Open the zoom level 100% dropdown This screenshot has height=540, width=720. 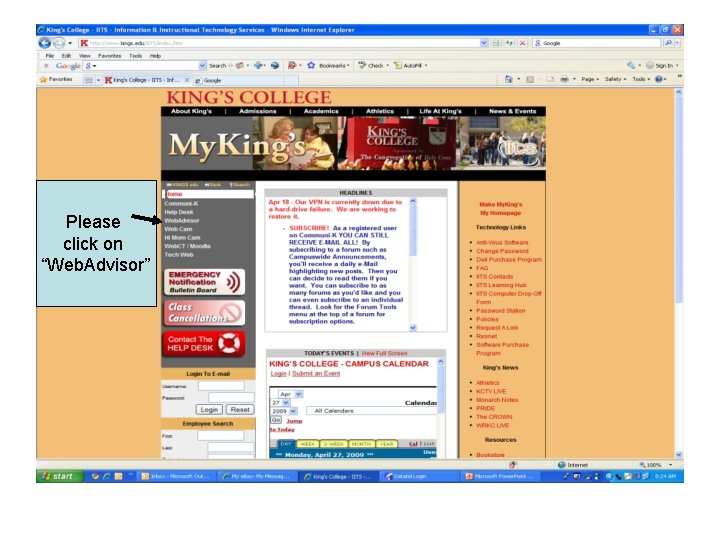click(670, 465)
